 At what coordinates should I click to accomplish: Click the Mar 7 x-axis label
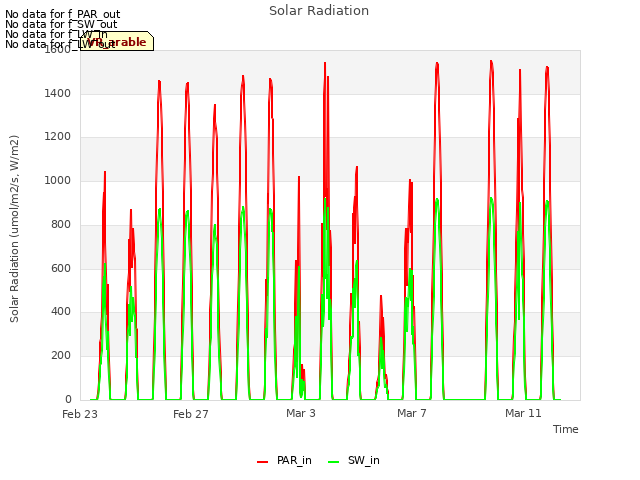[x=412, y=413]
